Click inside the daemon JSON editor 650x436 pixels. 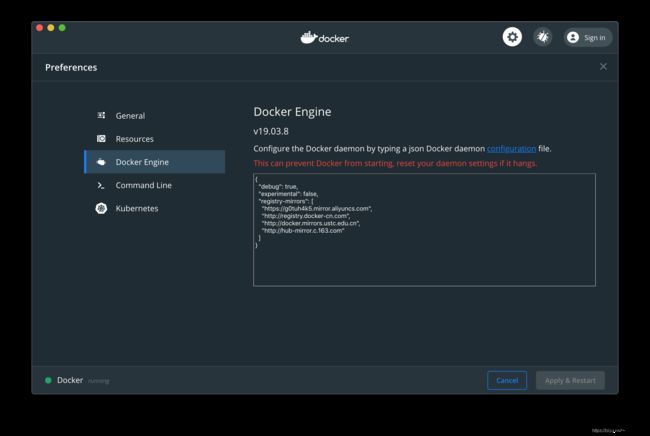tap(424, 230)
